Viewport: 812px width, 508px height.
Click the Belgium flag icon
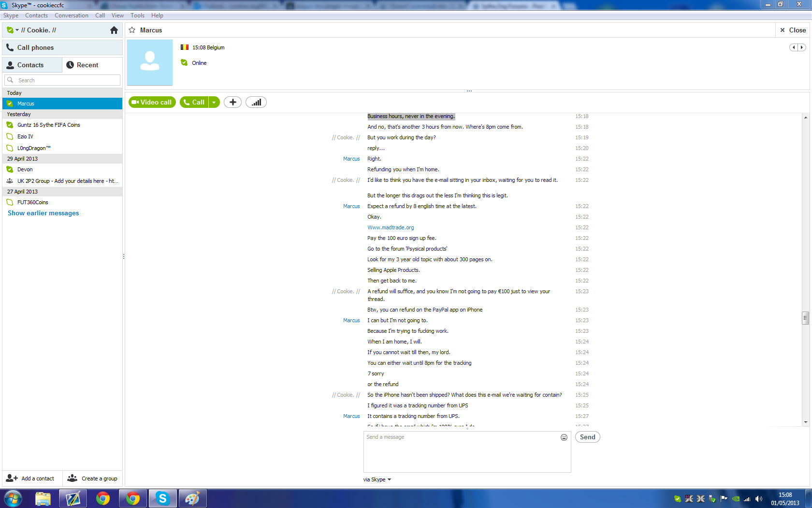coord(184,47)
